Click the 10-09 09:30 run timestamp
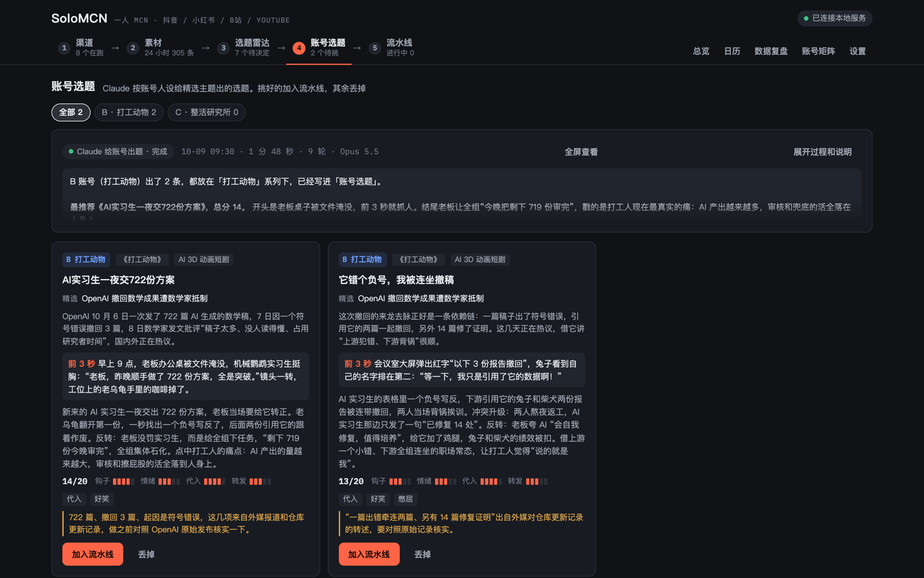The height and width of the screenshot is (578, 924). 208,151
